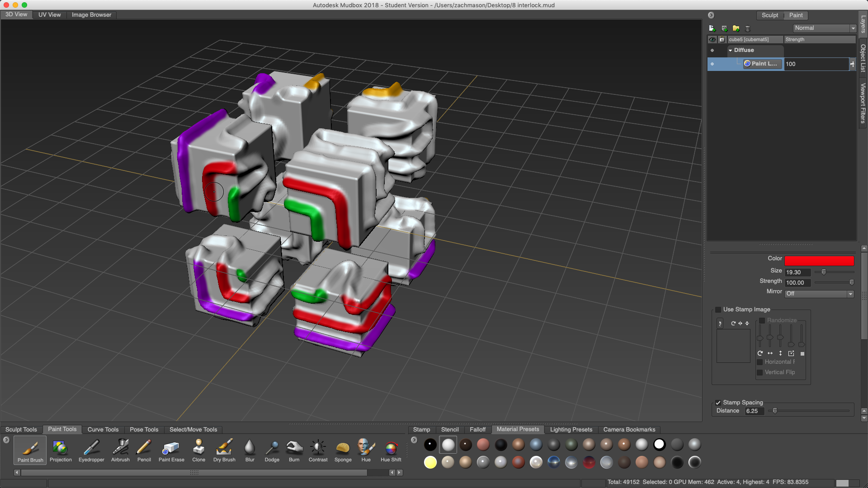Open the Sculpt Tools tab
868x488 pixels.
[21, 429]
